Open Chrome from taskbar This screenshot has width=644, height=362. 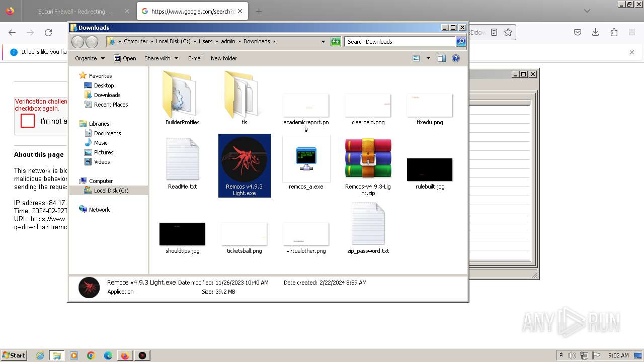click(x=91, y=355)
